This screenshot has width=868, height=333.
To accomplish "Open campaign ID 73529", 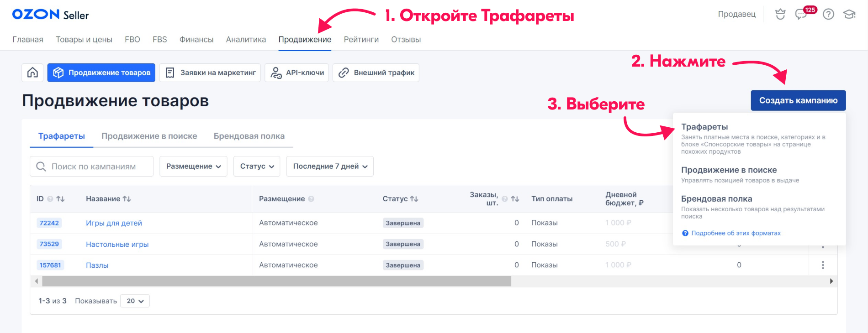I will point(49,244).
